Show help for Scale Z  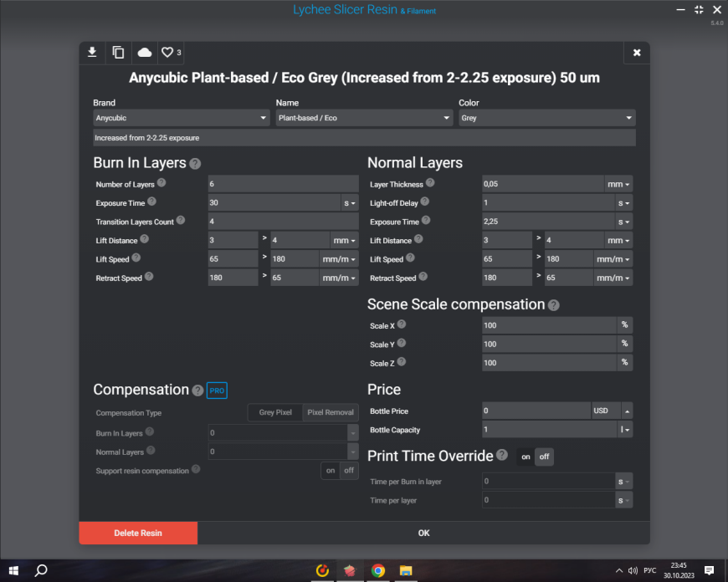tap(402, 361)
